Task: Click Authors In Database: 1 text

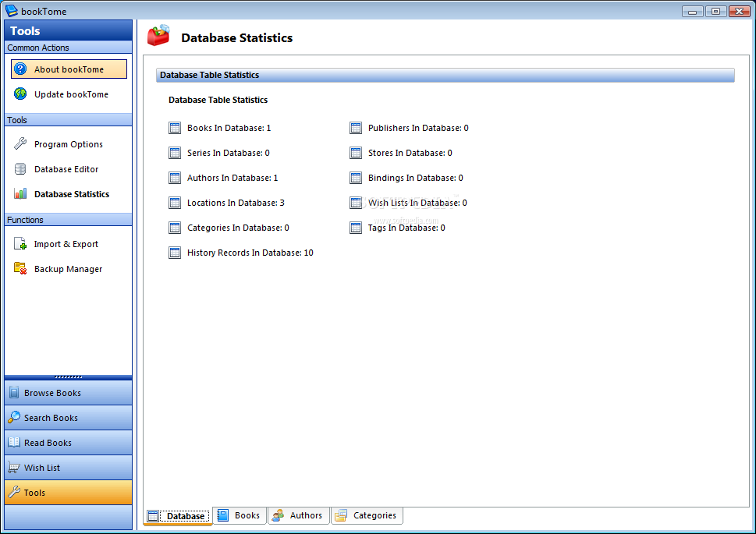Action: 232,178
